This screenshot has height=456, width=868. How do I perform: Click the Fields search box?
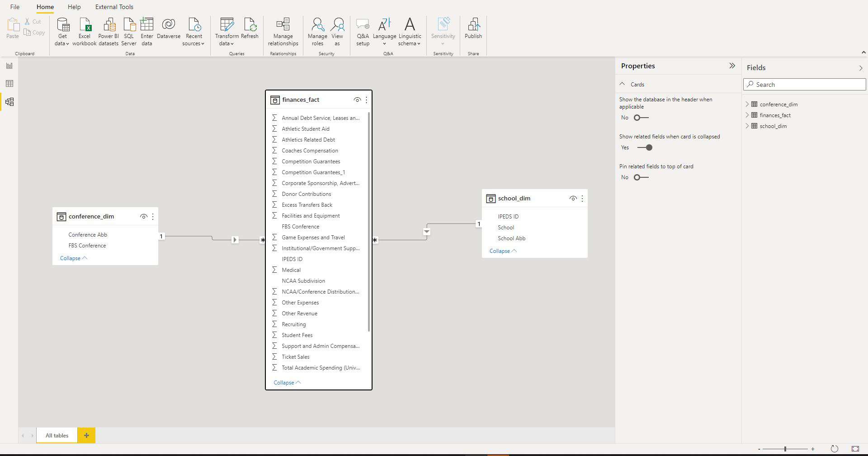click(804, 84)
